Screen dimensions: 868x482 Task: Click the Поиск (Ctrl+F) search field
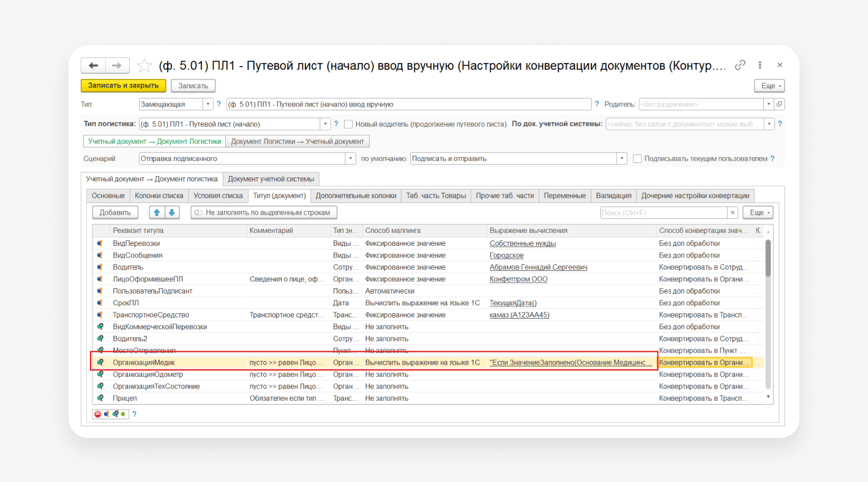point(664,212)
